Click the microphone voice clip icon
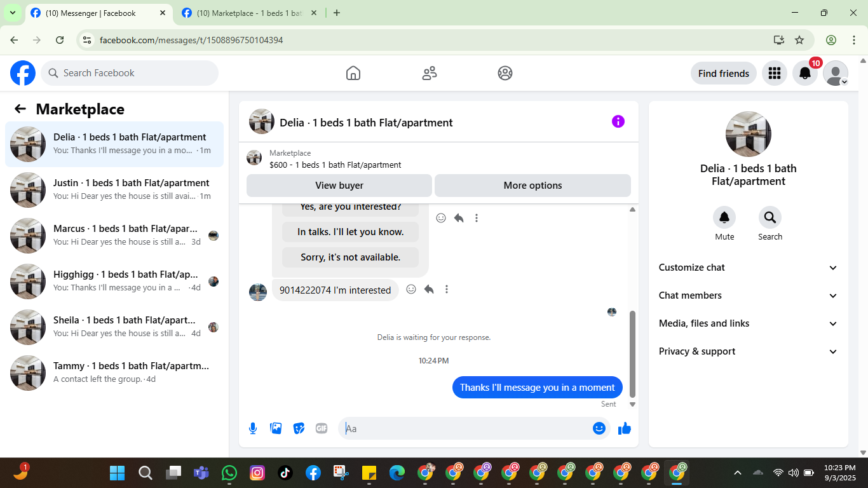 pyautogui.click(x=253, y=428)
